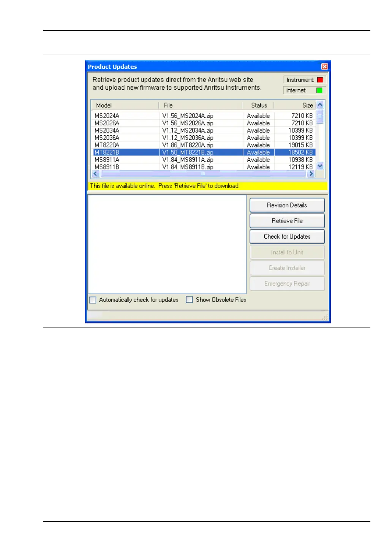Sort by the Size column header
Viewport: 392px width, 554px height.
pos(295,105)
